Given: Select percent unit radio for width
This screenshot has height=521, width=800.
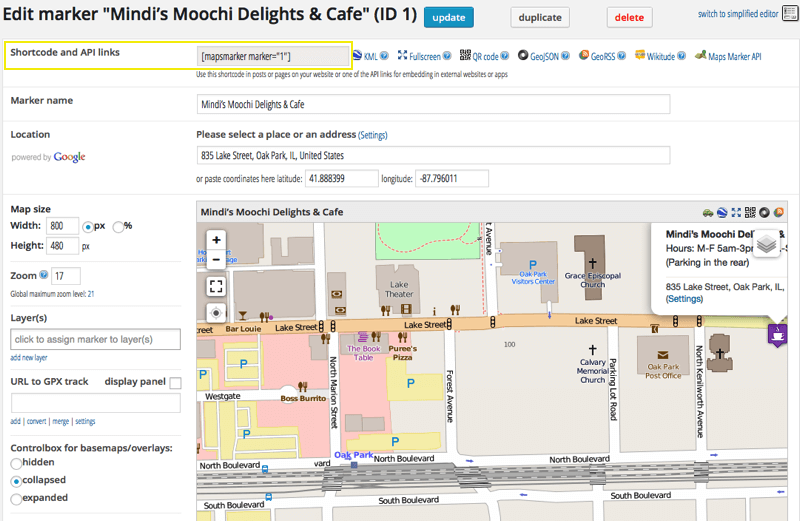Looking at the screenshot, I should 118,227.
